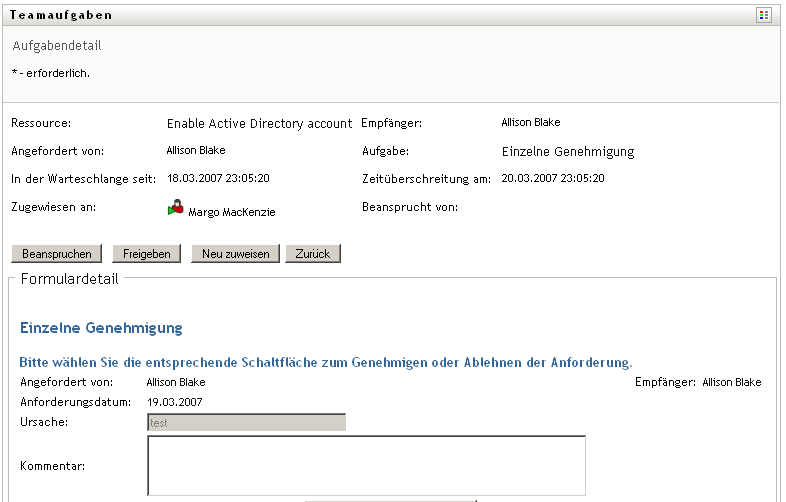Click the resource 'Enable Active Directory account'
Image resolution: width=786 pixels, height=502 pixels.
pos(260,123)
